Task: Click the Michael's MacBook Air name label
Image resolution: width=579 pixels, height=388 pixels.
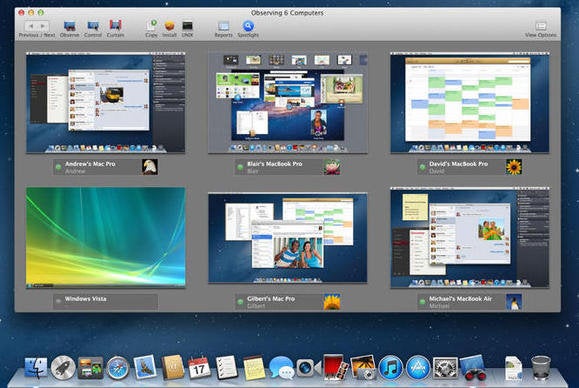Action: pyautogui.click(x=460, y=299)
